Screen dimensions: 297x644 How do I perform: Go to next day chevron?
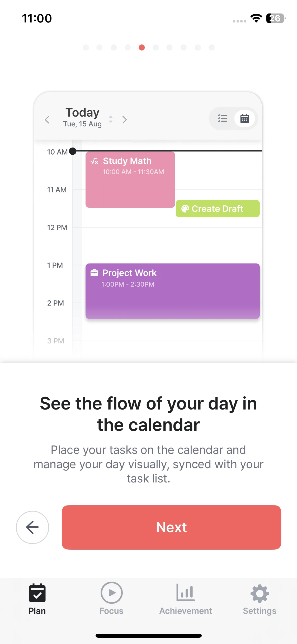pyautogui.click(x=125, y=120)
